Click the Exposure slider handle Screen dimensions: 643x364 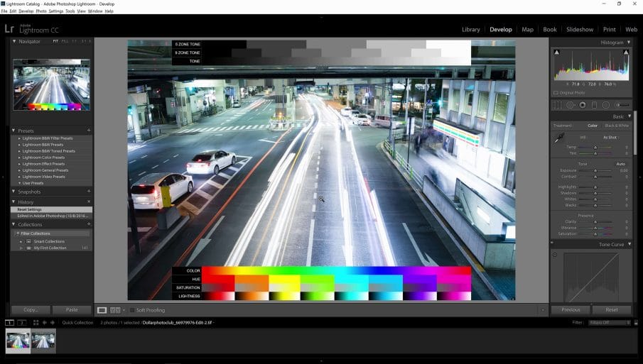[x=595, y=171]
